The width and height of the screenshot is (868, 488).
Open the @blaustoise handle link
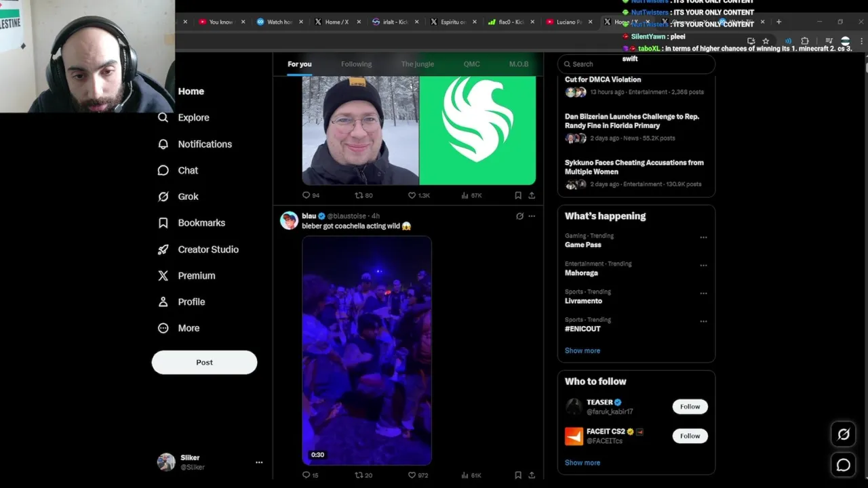point(347,216)
